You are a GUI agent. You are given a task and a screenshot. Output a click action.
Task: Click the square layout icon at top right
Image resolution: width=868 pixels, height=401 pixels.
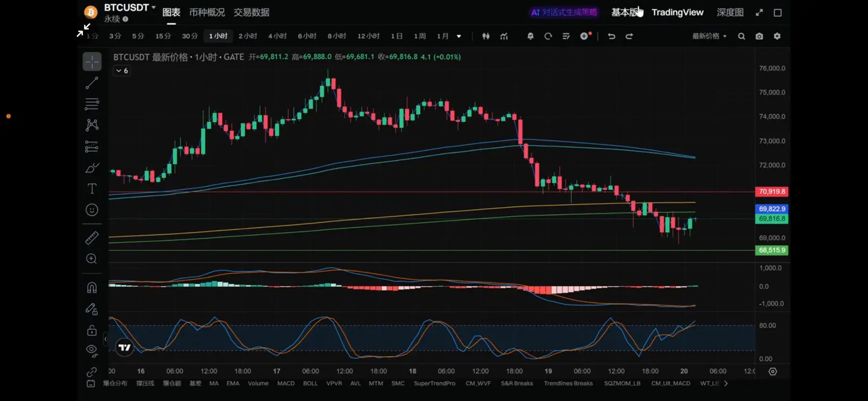click(777, 13)
